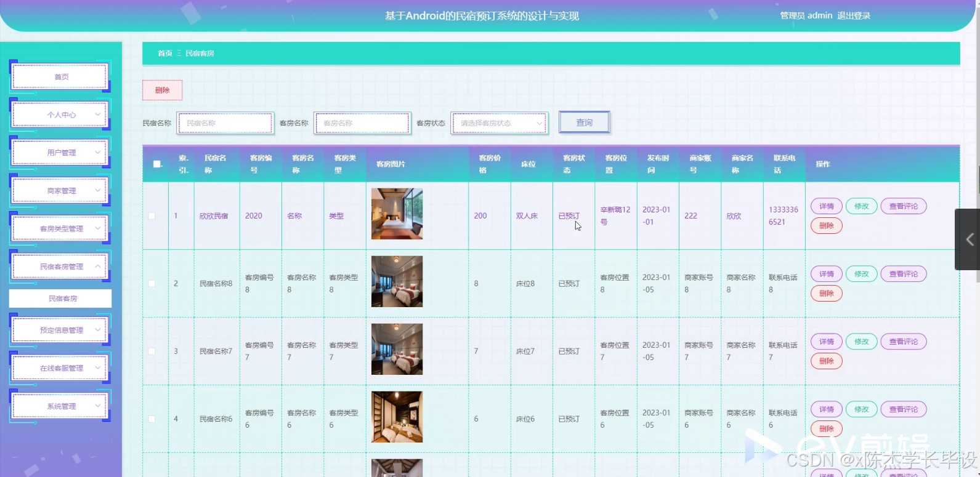Expand the 在线客服管理 sidebar menu

pos(60,368)
